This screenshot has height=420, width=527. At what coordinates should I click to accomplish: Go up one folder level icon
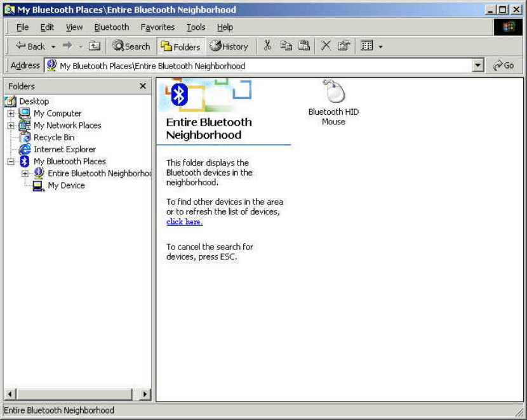click(95, 46)
